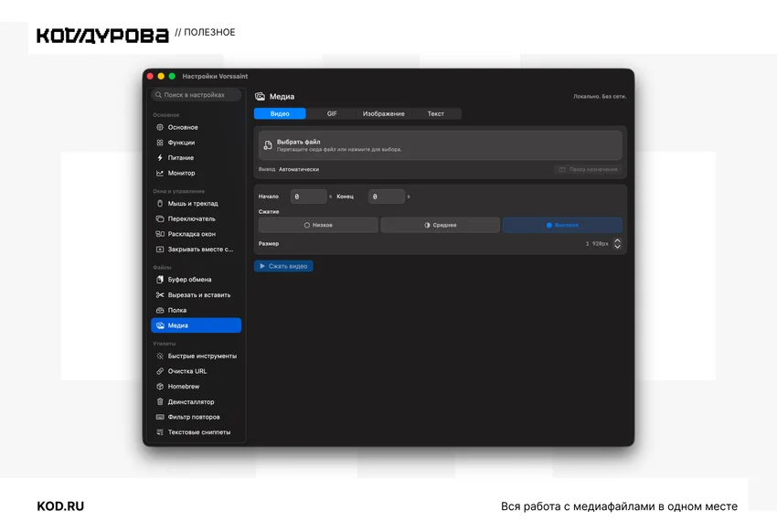This screenshot has height=532, width=777.
Task: Click the Поиск в настройках search field
Action: 197,95
